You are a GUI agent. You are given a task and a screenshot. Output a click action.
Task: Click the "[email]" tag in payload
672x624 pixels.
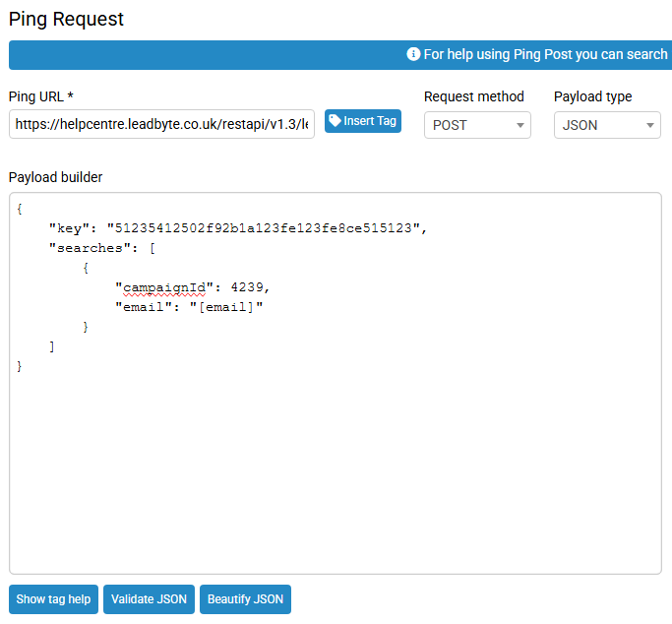coord(226,307)
